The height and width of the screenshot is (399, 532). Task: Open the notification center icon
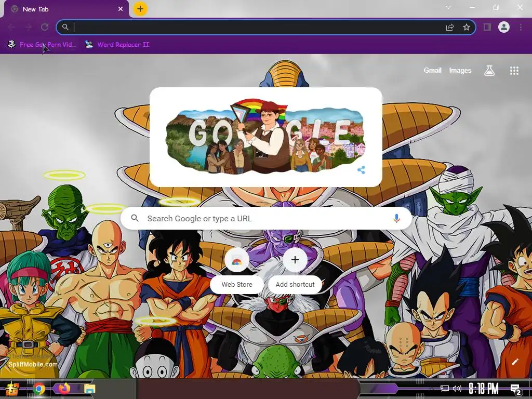tap(515, 389)
